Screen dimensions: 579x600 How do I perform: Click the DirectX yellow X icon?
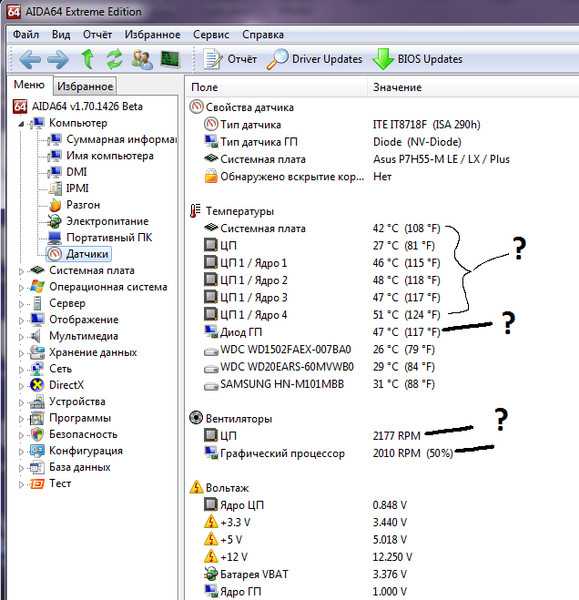click(x=37, y=385)
